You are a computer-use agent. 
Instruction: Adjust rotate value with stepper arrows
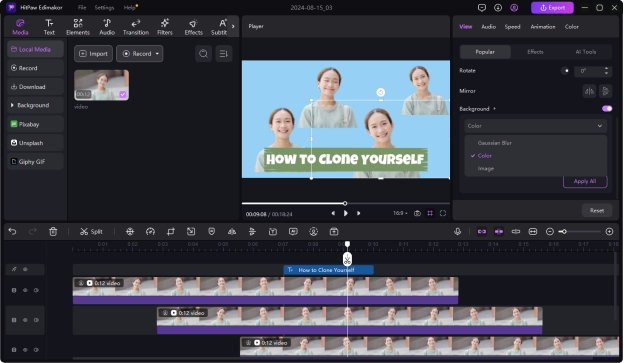606,71
